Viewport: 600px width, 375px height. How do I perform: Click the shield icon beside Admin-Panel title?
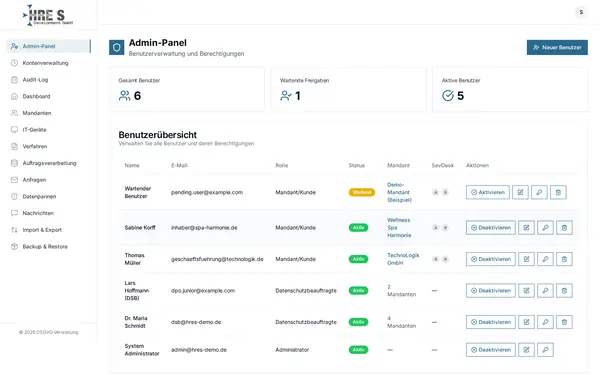pyautogui.click(x=117, y=47)
